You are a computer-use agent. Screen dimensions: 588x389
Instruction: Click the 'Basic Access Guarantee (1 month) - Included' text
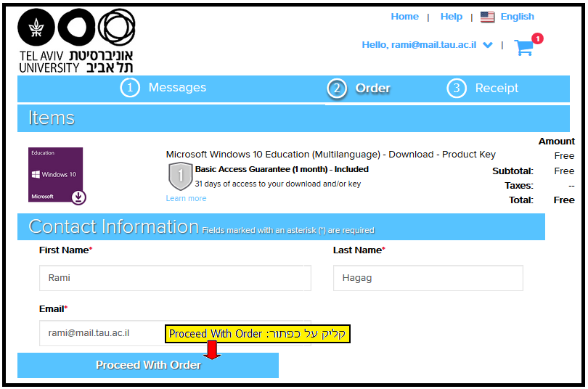click(282, 169)
